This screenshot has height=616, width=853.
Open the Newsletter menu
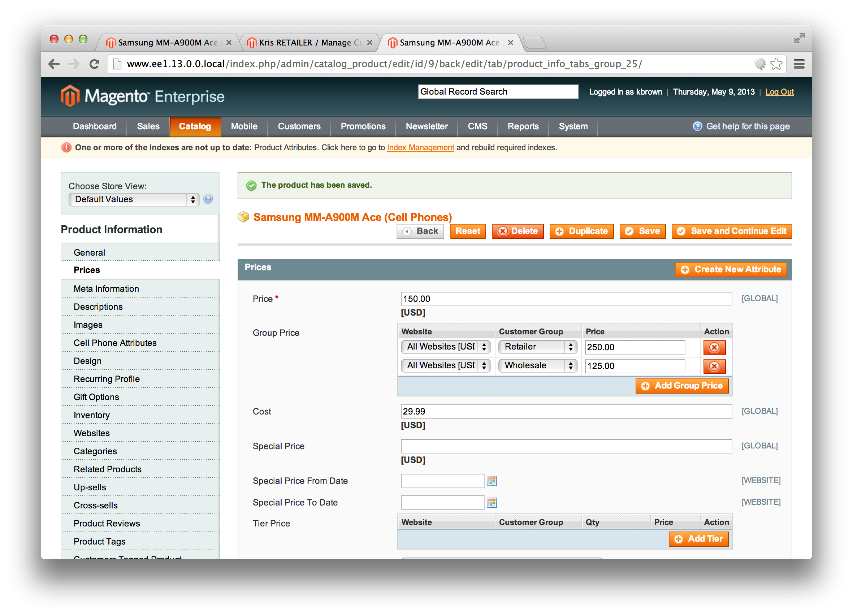(x=426, y=126)
